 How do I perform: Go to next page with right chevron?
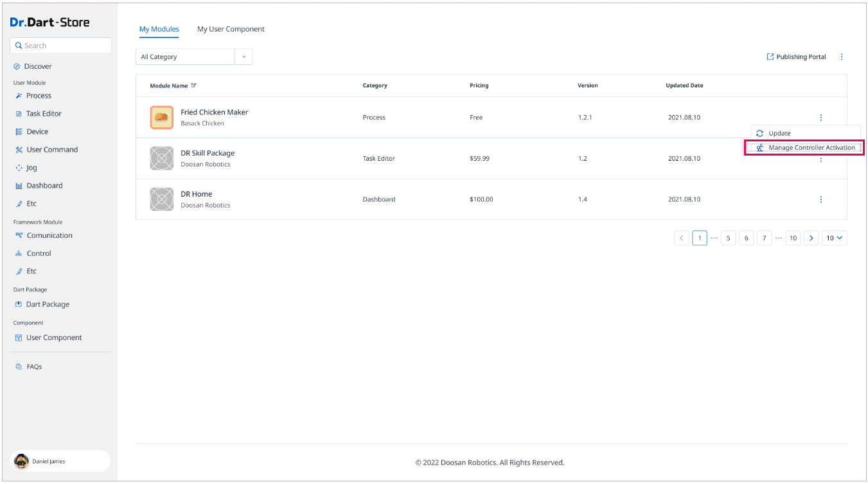tap(811, 238)
